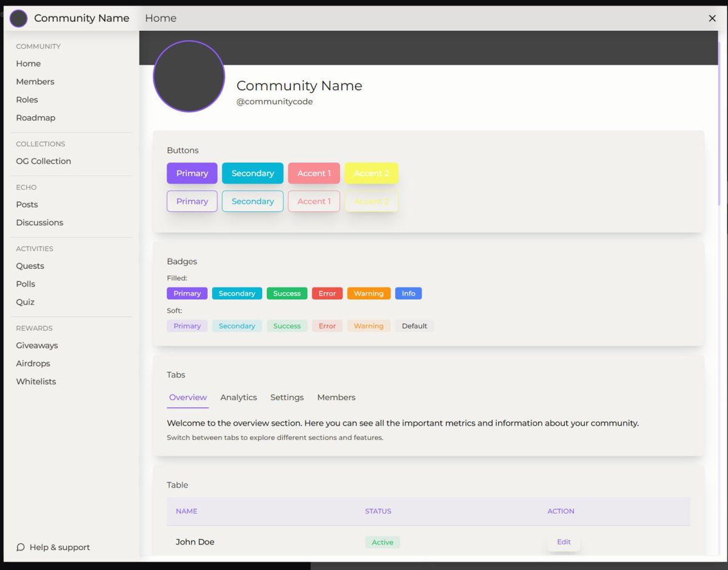Click the outlined Accent 1 button
This screenshot has height=570, width=728.
[314, 201]
